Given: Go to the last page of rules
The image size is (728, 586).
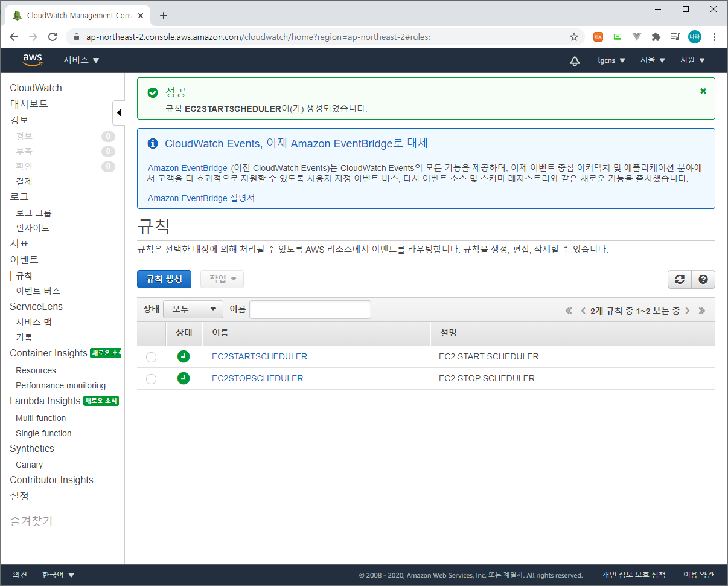Looking at the screenshot, I should click(701, 311).
